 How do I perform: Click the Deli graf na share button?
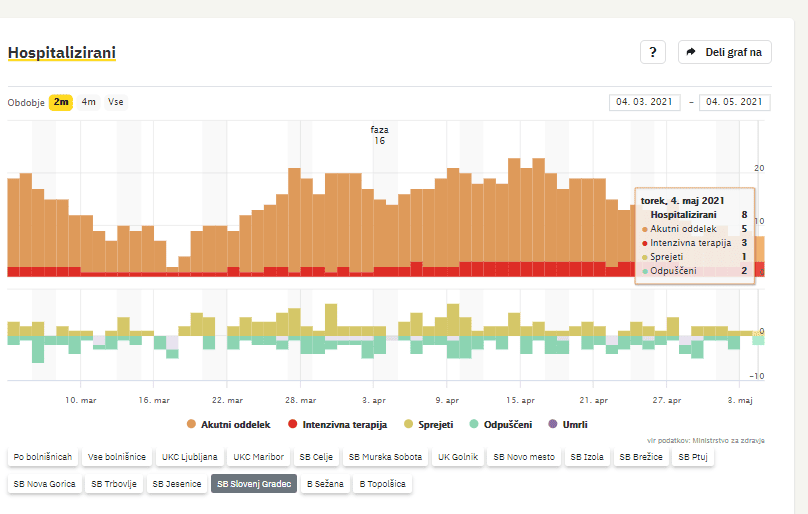(x=725, y=52)
